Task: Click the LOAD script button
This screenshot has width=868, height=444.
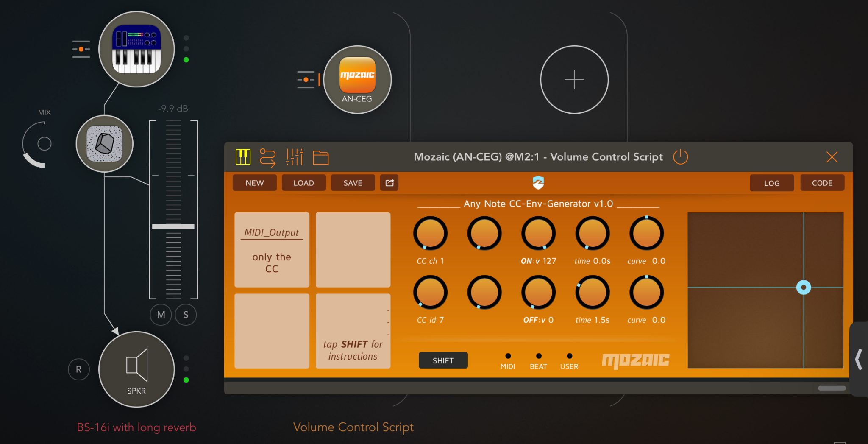Action: (x=304, y=183)
